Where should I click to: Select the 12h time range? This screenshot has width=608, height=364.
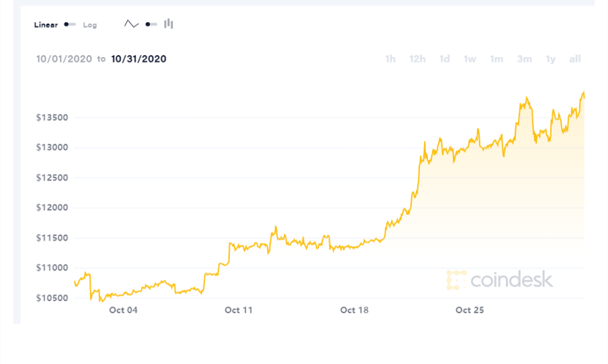(x=417, y=59)
